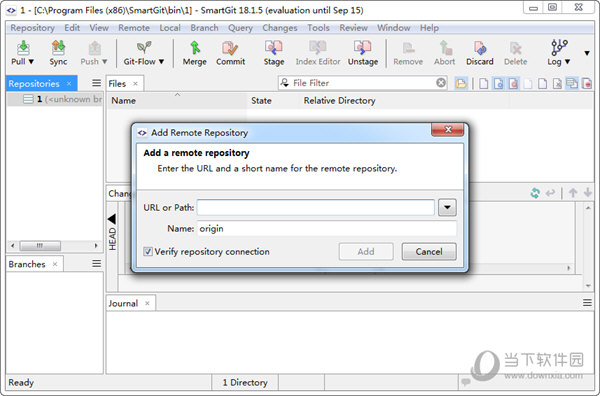The height and width of the screenshot is (396, 600).
Task: Open the Help menu
Action: coord(429,28)
